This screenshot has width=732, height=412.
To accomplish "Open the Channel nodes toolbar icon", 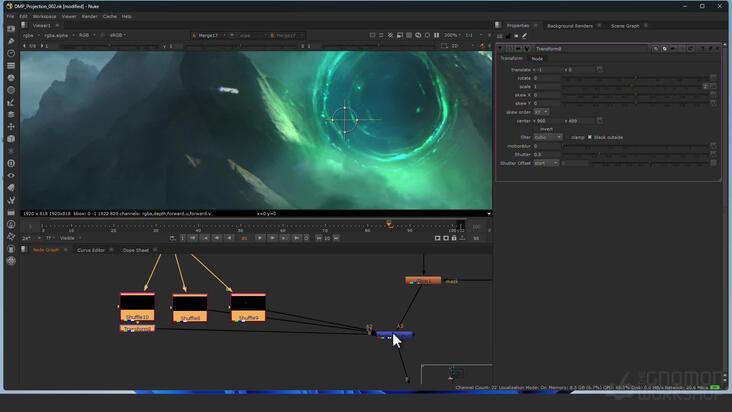I will pos(11,65).
